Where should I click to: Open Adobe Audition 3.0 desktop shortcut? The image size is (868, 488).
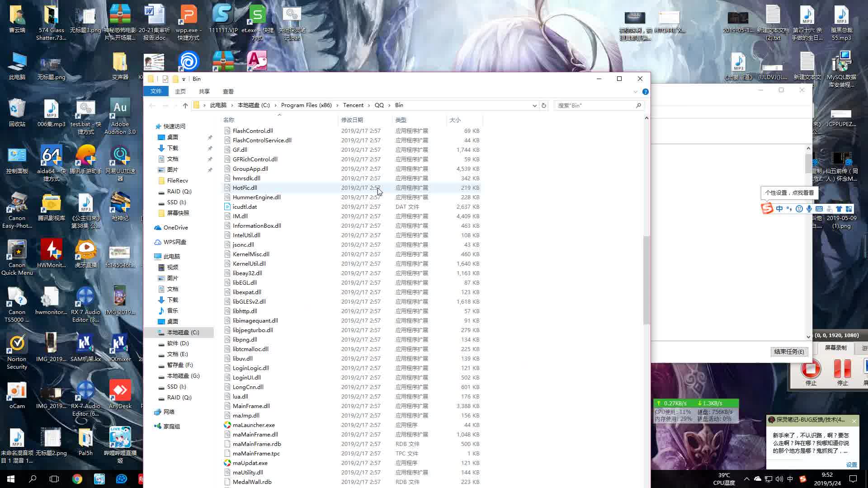click(120, 117)
